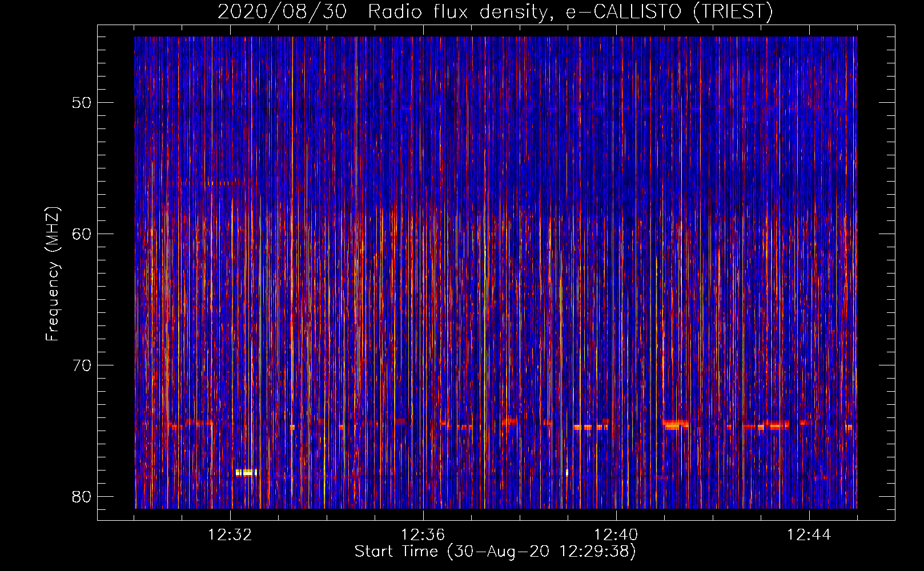Click the 12:32 time tick label
This screenshot has height=571, width=924.
tap(230, 535)
